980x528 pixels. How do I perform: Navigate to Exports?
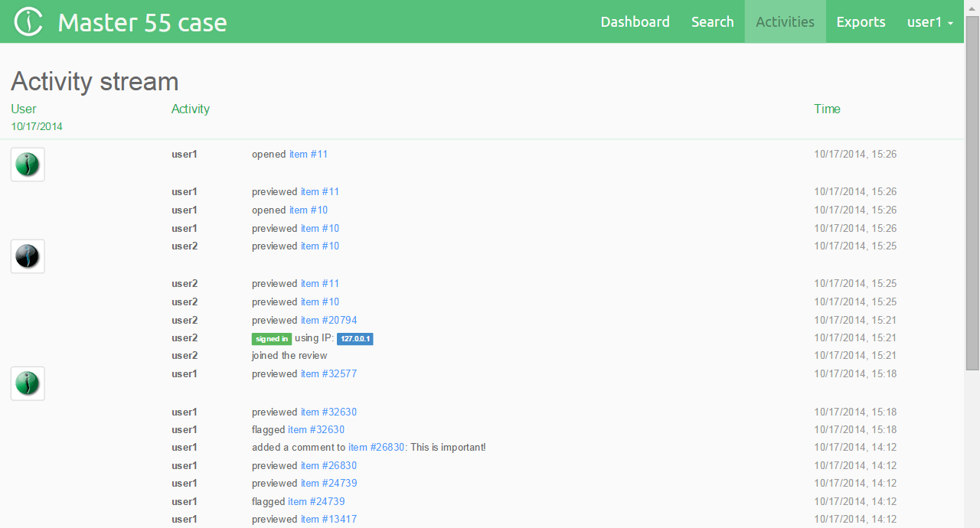[x=861, y=22]
